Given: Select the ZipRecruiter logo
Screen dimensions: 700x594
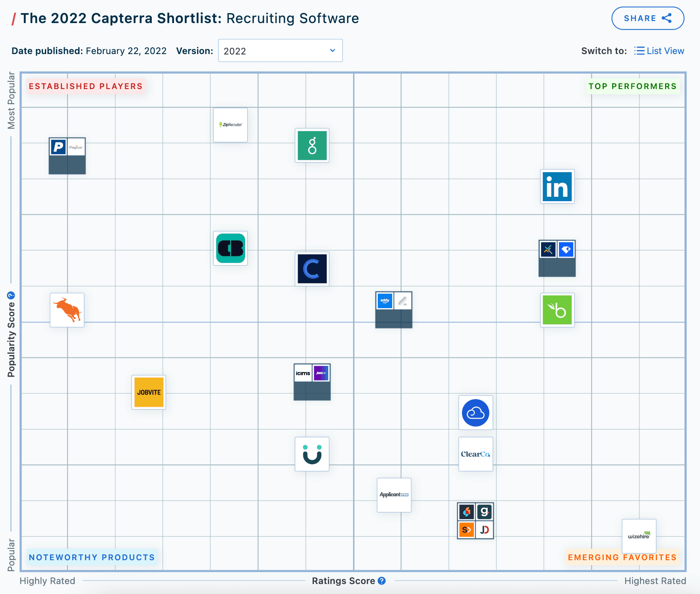Looking at the screenshot, I should pos(230,124).
